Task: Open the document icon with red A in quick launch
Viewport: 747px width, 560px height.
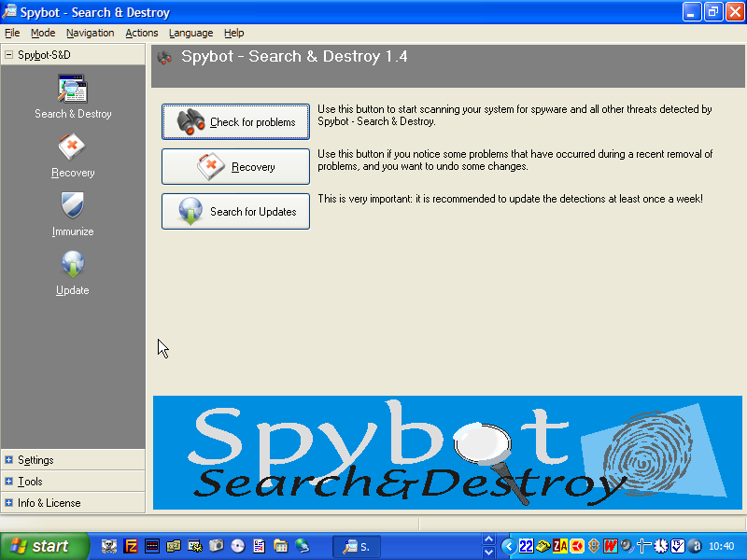Action: [260, 546]
